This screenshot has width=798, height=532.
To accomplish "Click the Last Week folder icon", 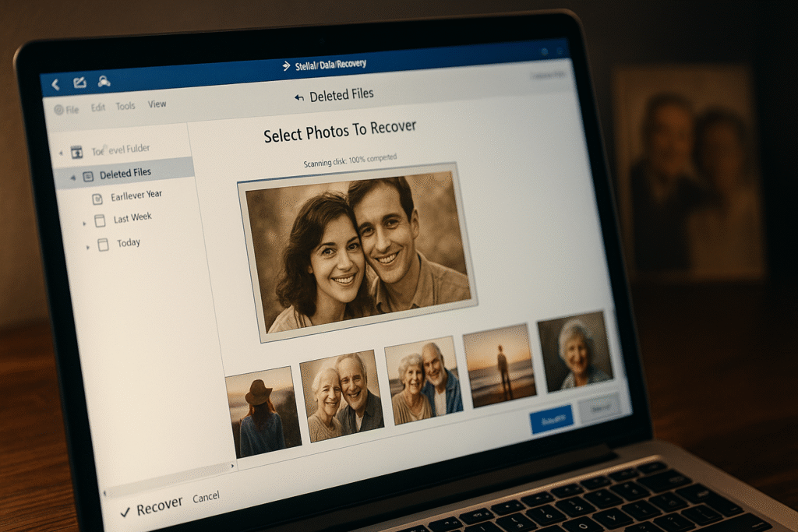I will click(100, 221).
